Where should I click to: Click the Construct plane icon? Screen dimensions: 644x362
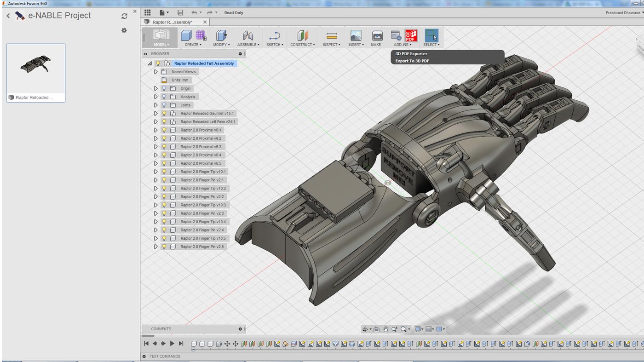coord(302,35)
